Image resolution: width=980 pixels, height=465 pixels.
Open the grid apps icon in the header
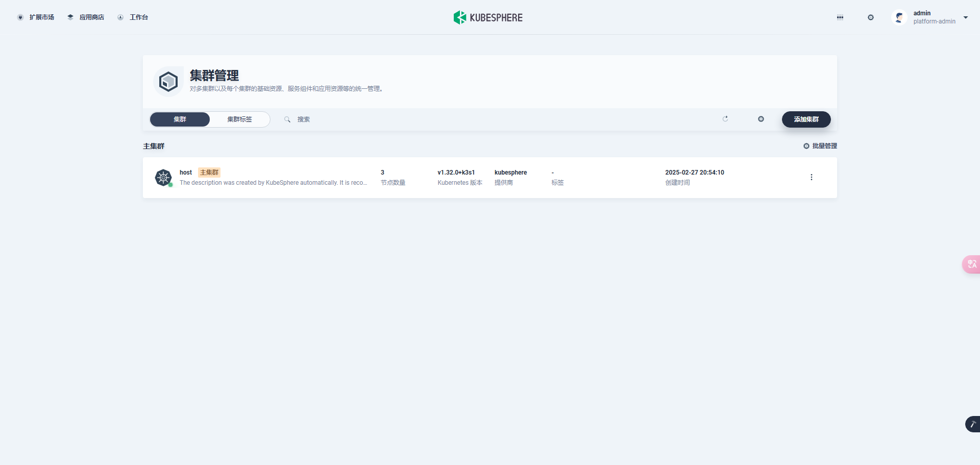pyautogui.click(x=840, y=17)
